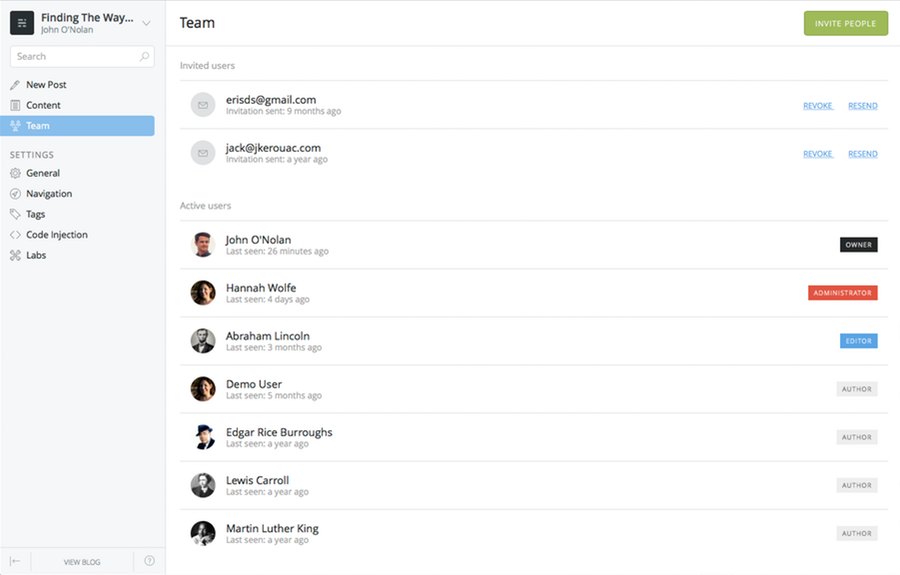Click the help question mark icon

[149, 561]
